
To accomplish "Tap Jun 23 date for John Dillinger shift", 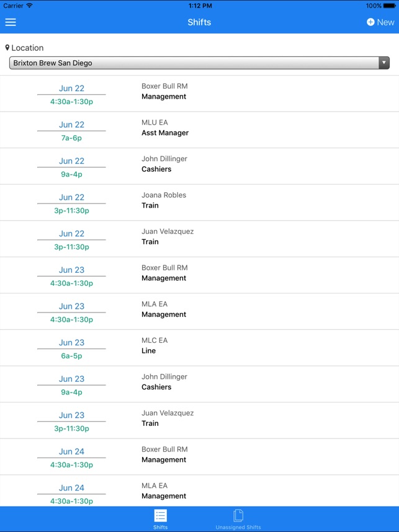I will 71,379.
